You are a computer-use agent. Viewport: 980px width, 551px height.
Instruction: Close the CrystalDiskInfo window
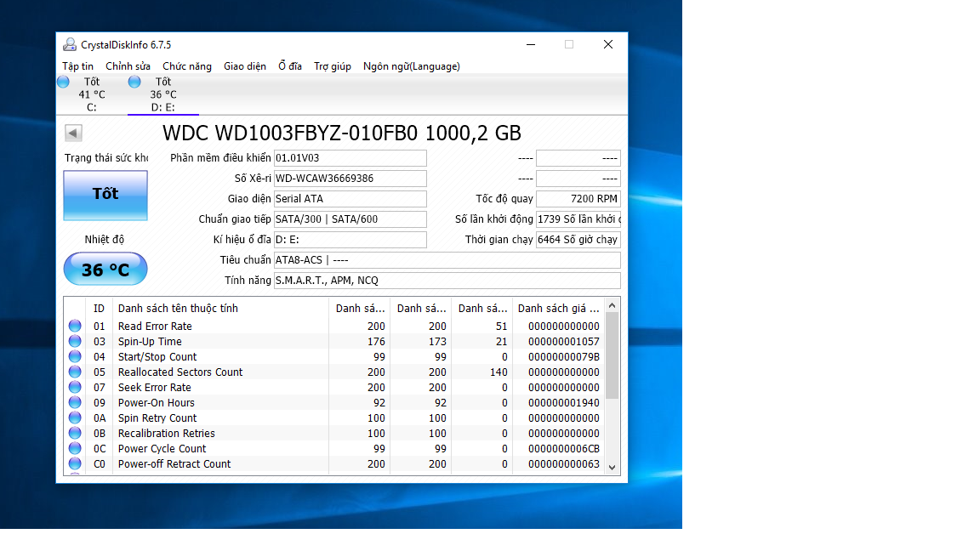click(x=608, y=44)
